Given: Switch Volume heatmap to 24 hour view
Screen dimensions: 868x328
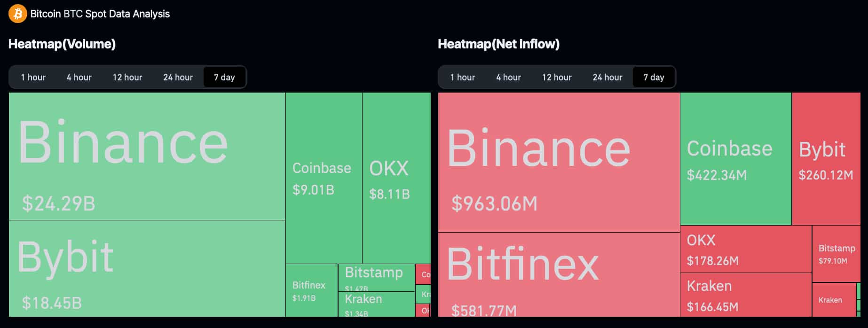Looking at the screenshot, I should point(178,77).
